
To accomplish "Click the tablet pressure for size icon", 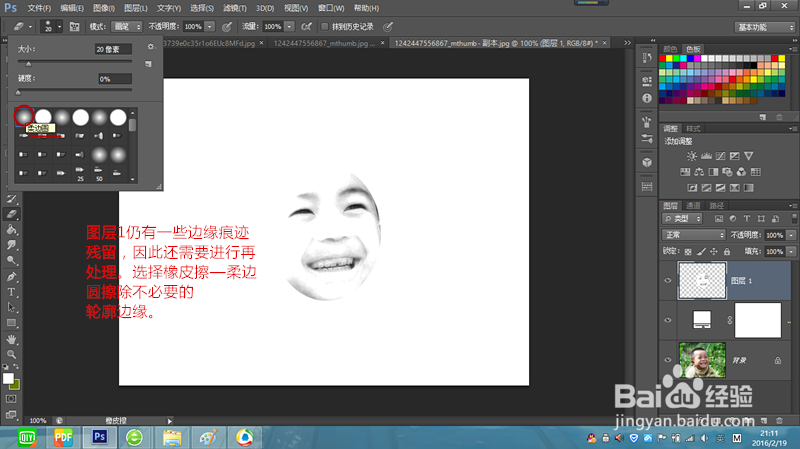I will (x=388, y=27).
